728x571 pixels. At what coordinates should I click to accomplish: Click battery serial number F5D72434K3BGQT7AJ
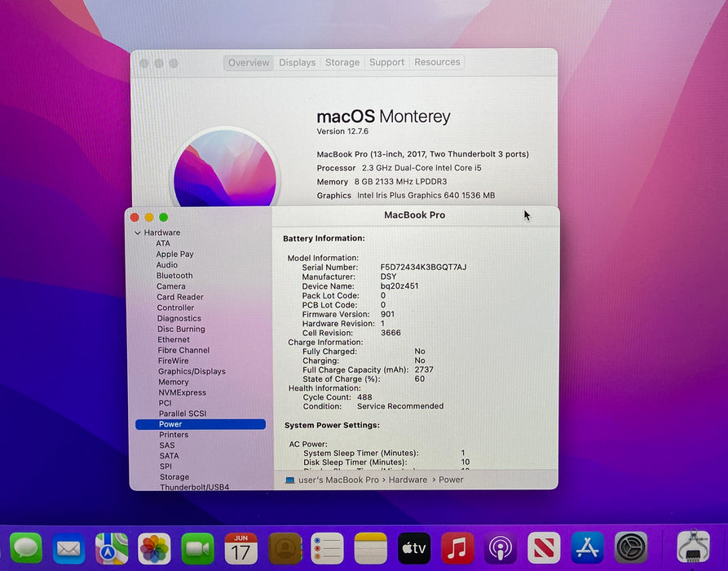[x=423, y=268]
